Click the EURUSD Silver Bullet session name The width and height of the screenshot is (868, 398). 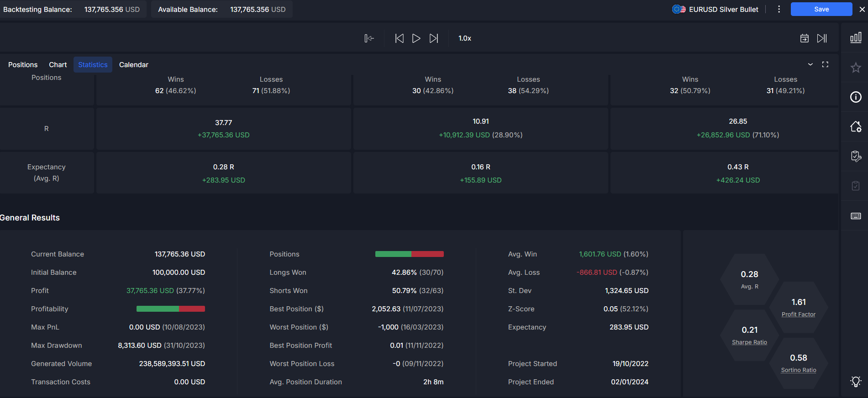(x=723, y=9)
